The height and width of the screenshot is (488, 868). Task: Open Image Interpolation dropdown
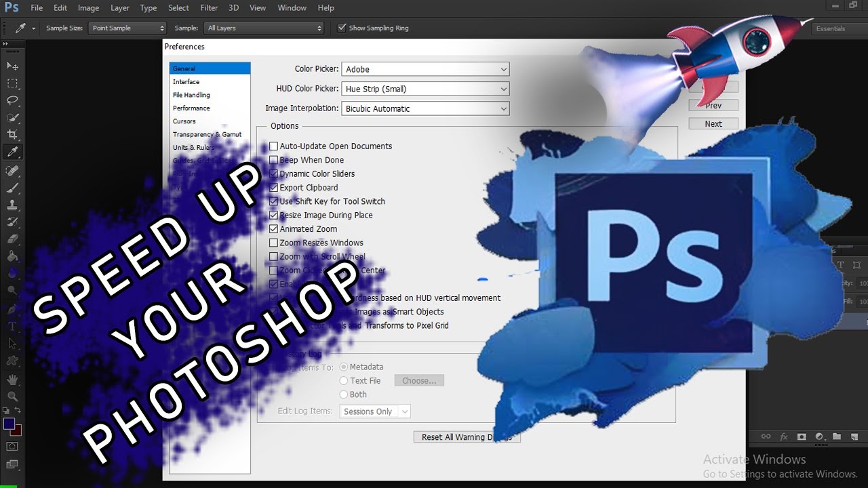425,108
